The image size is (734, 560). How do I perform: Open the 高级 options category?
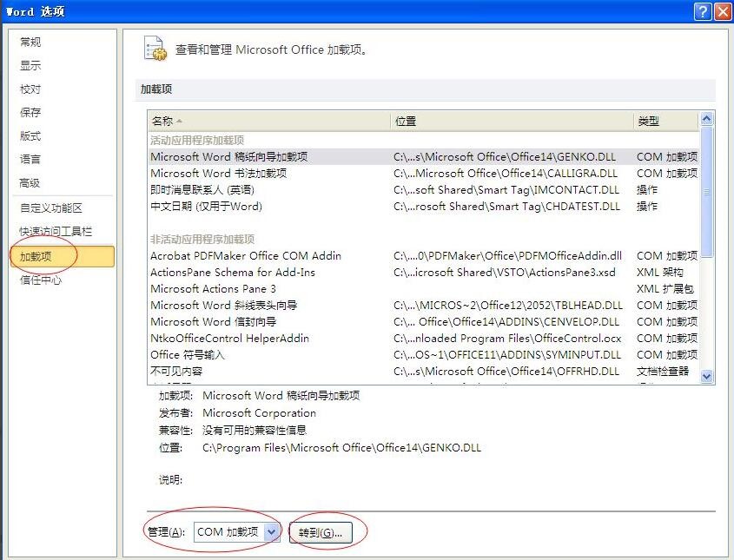[x=30, y=183]
